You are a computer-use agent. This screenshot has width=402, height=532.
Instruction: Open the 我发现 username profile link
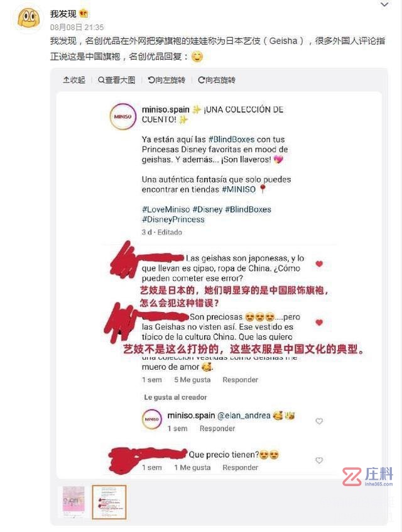click(x=63, y=14)
